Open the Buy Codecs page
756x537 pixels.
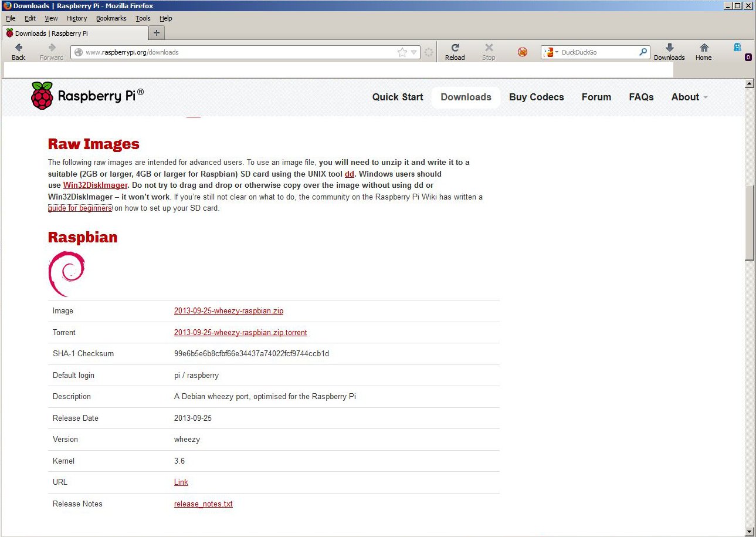click(537, 97)
